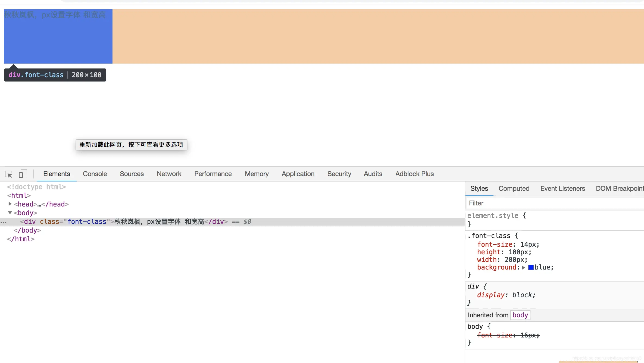
Task: Toggle the device toolbar icon
Action: point(23,174)
